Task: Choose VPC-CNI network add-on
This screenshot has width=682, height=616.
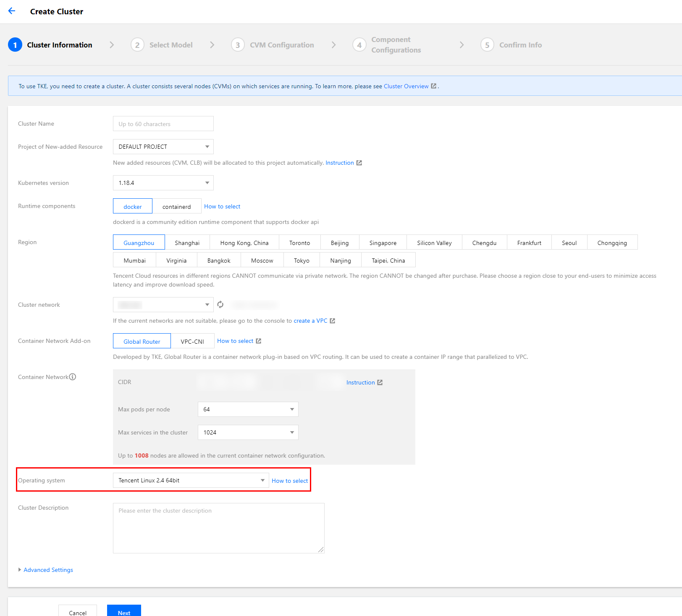Action: 192,341
